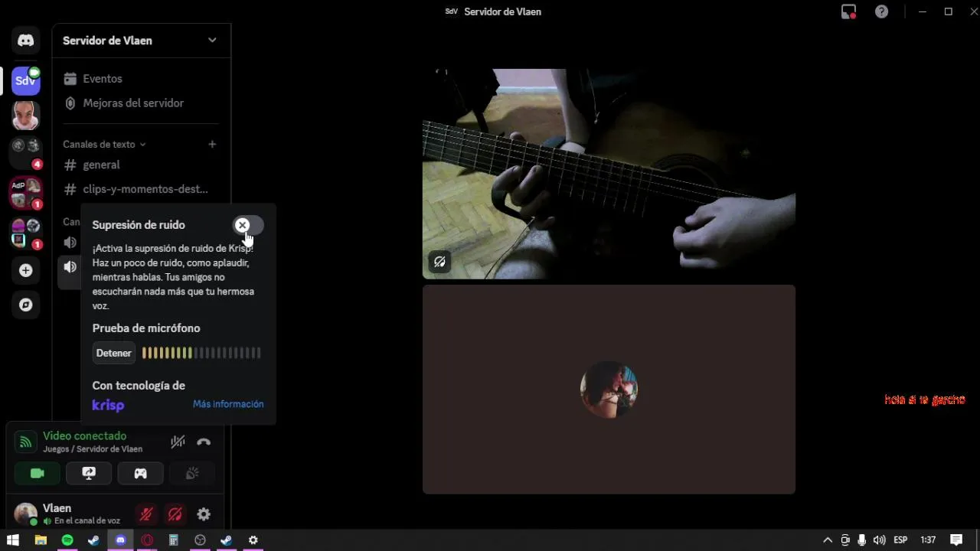Image resolution: width=980 pixels, height=551 pixels.
Task: Toggle the Supresión de ruido switch
Action: 248,225
